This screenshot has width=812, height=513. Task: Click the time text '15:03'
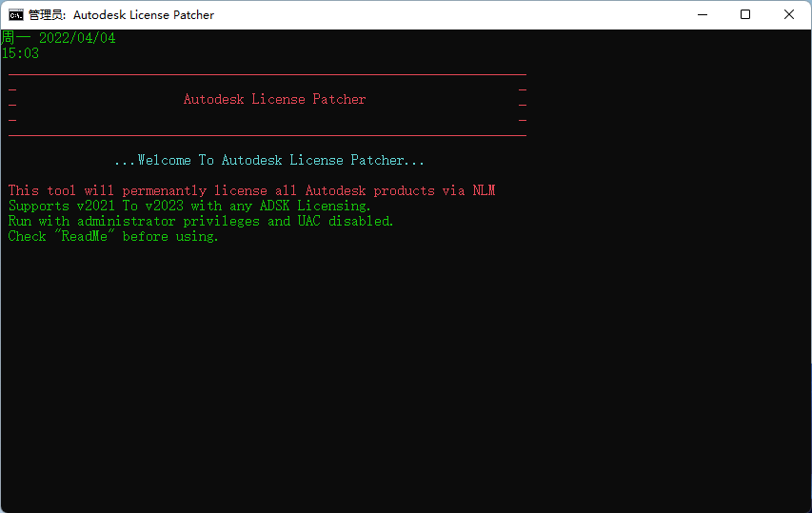click(20, 53)
